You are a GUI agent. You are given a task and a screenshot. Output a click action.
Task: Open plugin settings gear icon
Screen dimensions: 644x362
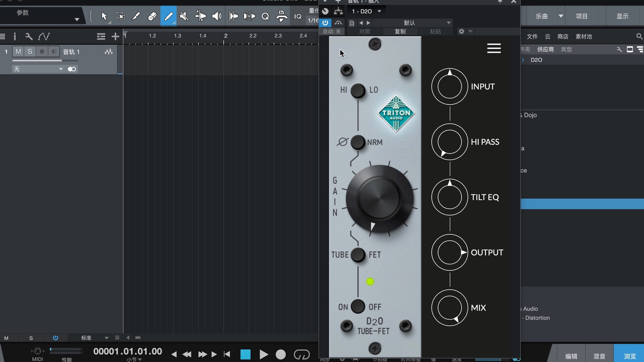[x=462, y=31]
